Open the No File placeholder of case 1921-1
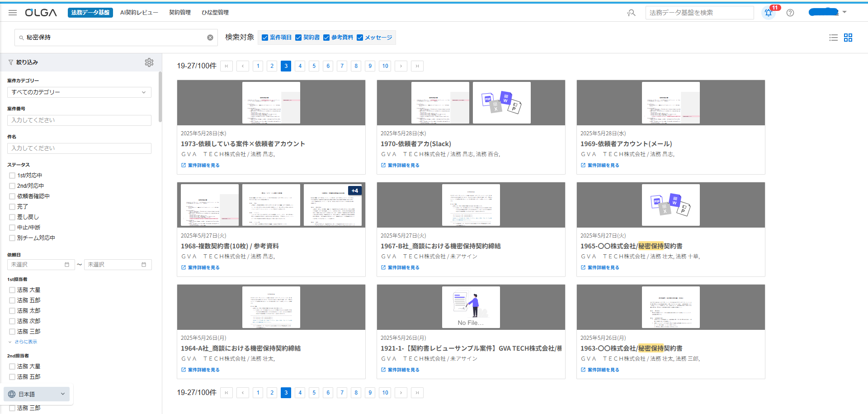Screen dimensions: 868x414 pos(471,307)
